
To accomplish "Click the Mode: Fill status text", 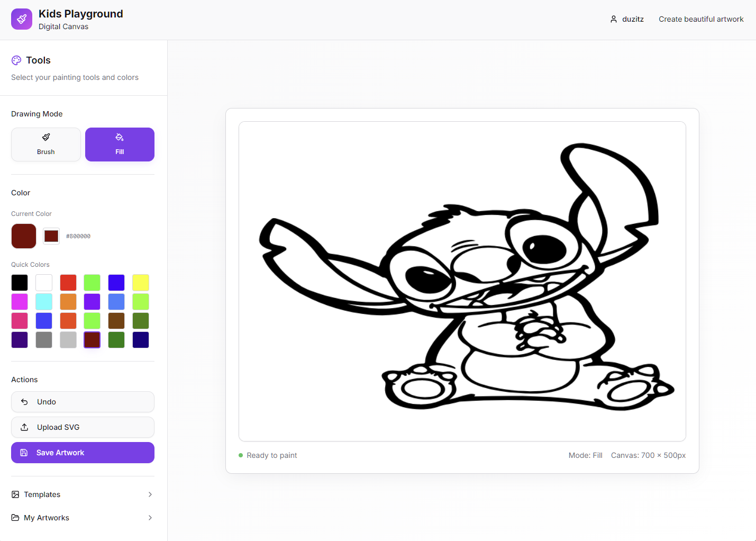I will (586, 455).
